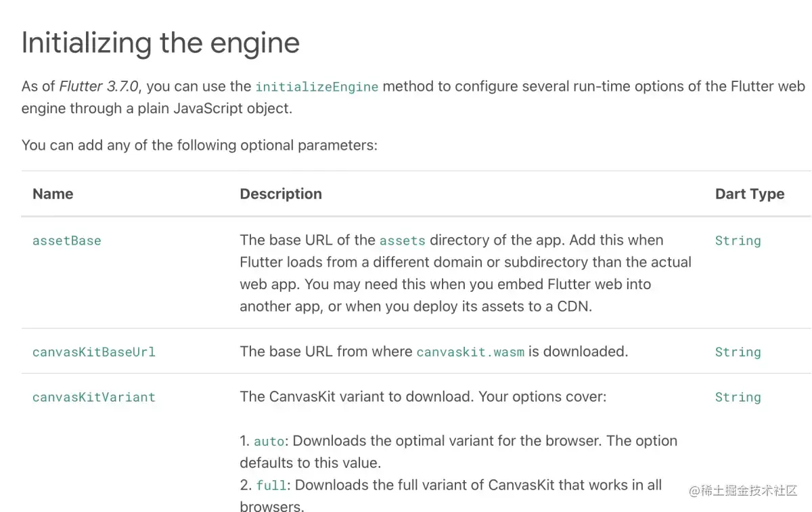The image size is (812, 512).
Task: Click the 'assets' code word in description
Action: 403,240
